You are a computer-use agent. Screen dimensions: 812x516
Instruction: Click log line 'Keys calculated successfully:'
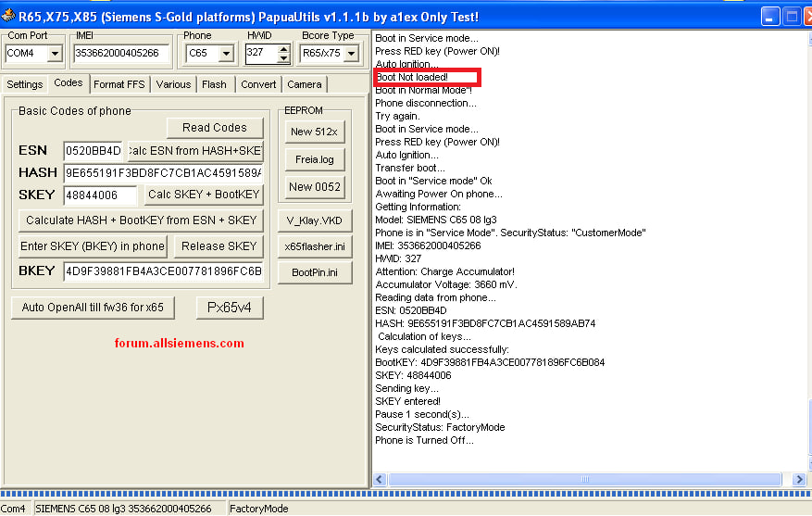tap(442, 349)
